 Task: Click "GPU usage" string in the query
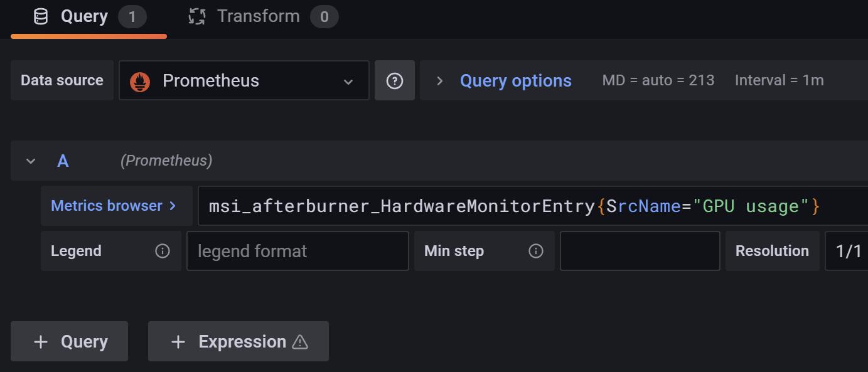point(751,206)
